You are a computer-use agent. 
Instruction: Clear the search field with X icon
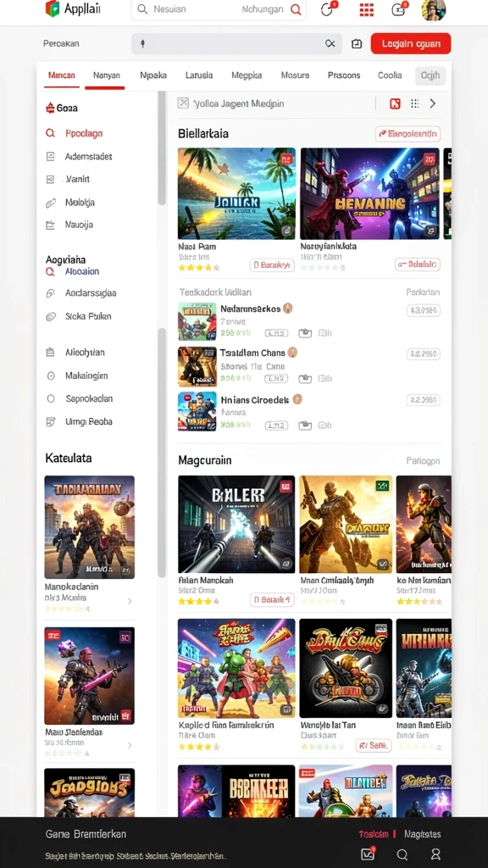(330, 44)
